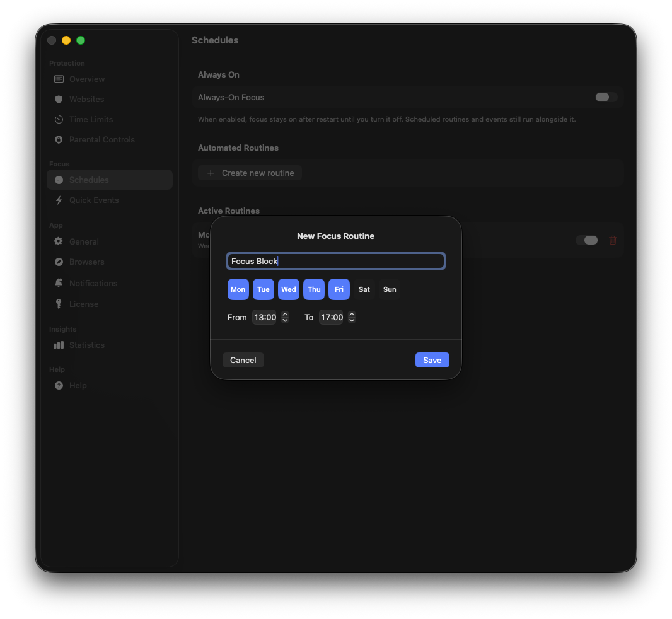672x619 pixels.
Task: Click the 'Always-On Focus' label
Action: [x=231, y=97]
